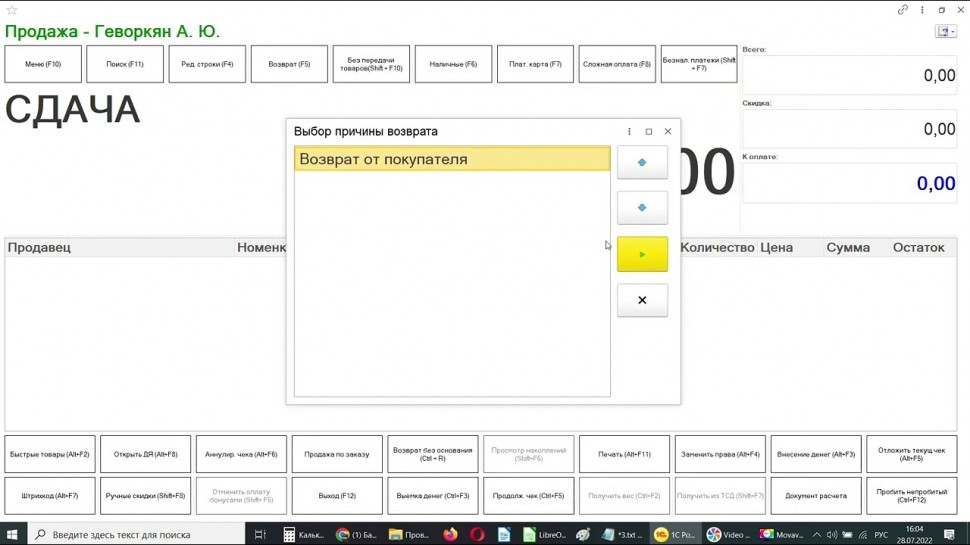Open 'Документ расчета'
Screen dimensions: 970x545
click(816, 496)
